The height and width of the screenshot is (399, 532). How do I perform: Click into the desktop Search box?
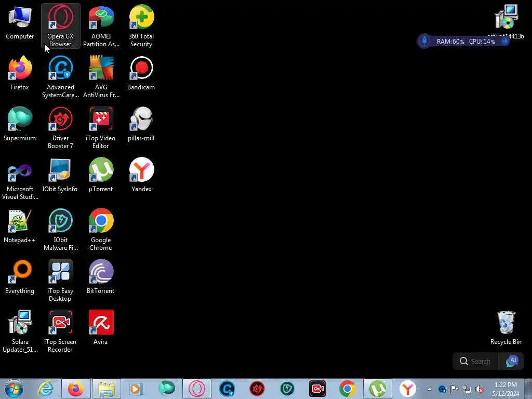476,362
